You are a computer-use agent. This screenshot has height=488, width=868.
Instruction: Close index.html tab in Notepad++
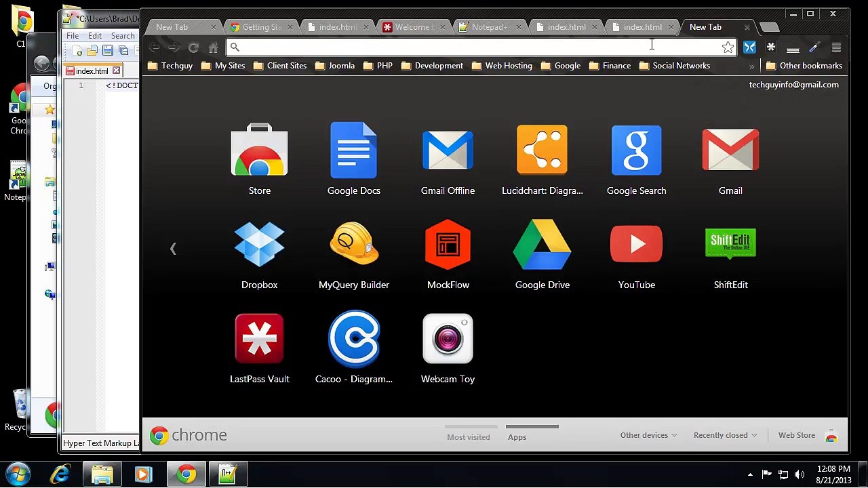click(116, 70)
